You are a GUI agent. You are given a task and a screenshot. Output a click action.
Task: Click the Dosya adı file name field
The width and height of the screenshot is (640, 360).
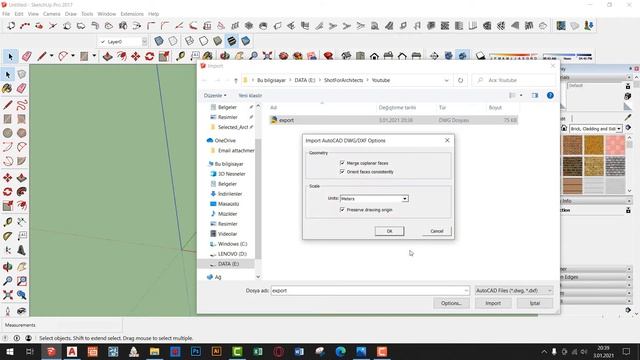coord(370,291)
